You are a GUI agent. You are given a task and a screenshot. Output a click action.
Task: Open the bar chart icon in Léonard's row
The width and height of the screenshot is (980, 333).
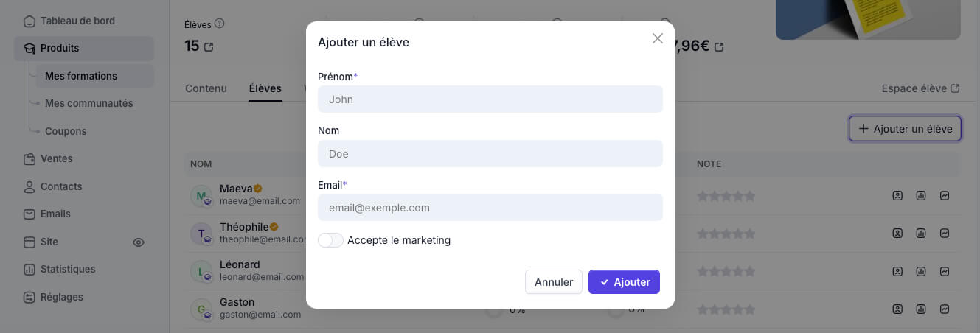[921, 271]
